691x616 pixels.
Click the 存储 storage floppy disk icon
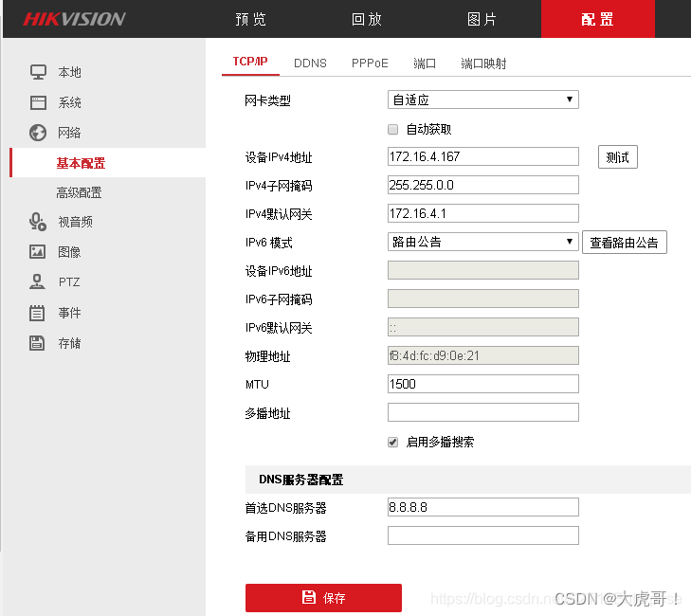[x=37, y=343]
